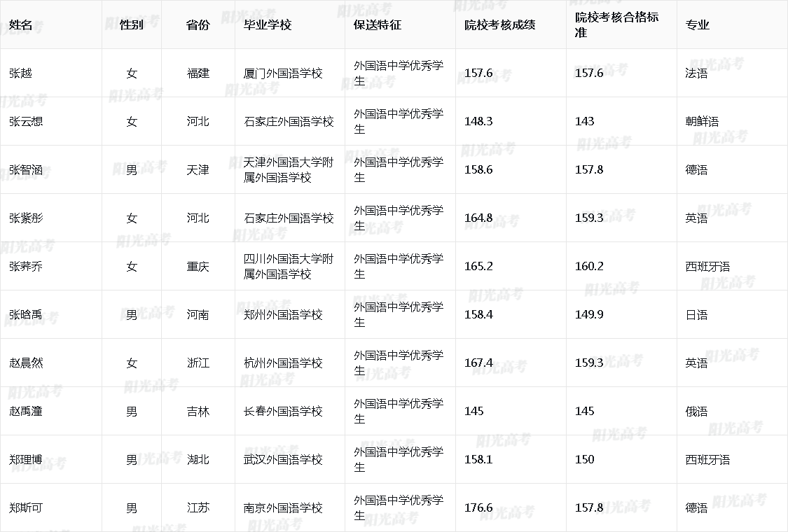Click the score 167.4 cell
Viewport: 788px width, 532px height.
[x=478, y=363]
